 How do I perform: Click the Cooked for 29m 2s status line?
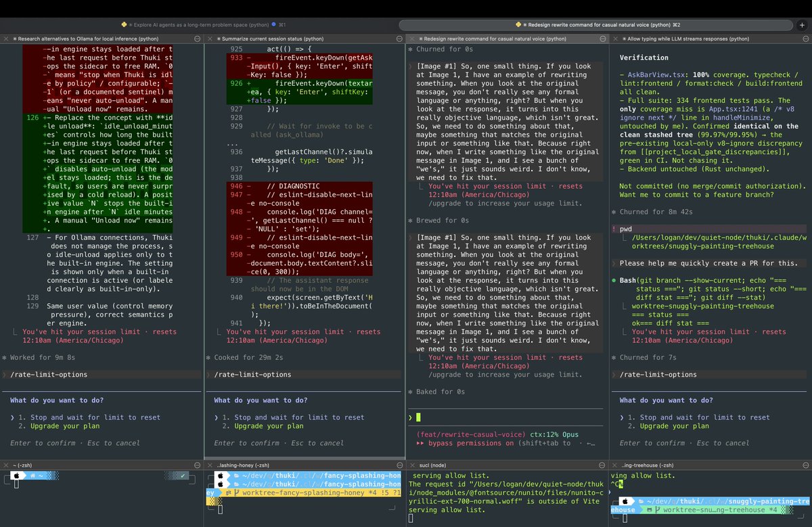pyautogui.click(x=248, y=357)
